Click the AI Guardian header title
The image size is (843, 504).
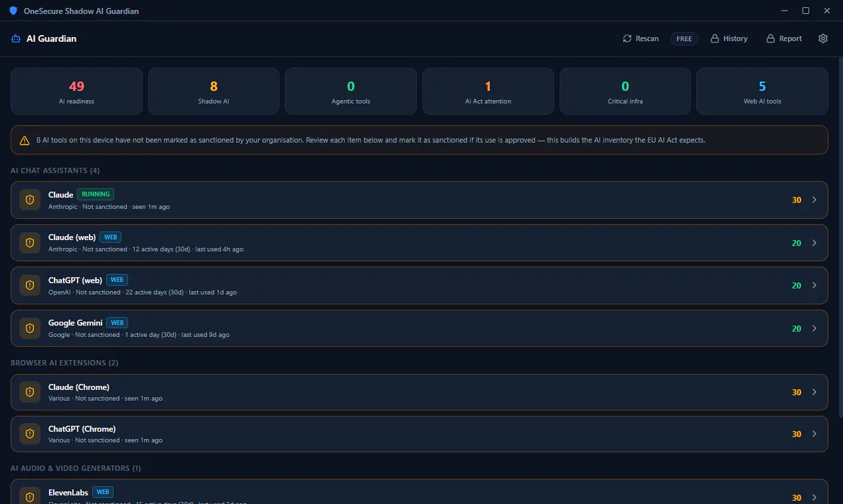pyautogui.click(x=51, y=38)
